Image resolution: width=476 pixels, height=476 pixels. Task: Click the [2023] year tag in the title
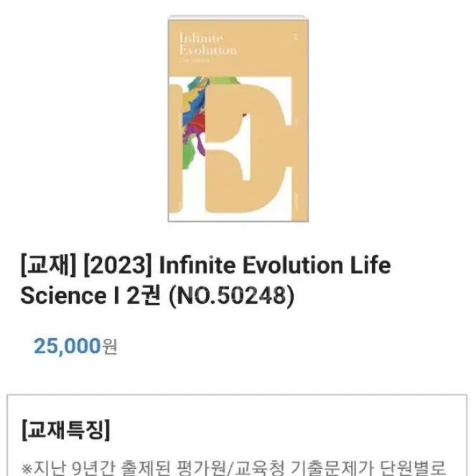(118, 266)
